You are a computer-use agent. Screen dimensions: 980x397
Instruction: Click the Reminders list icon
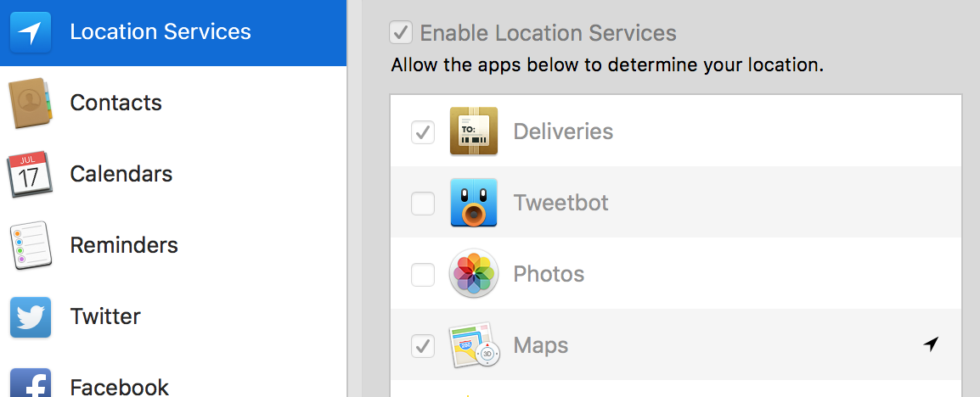click(30, 244)
